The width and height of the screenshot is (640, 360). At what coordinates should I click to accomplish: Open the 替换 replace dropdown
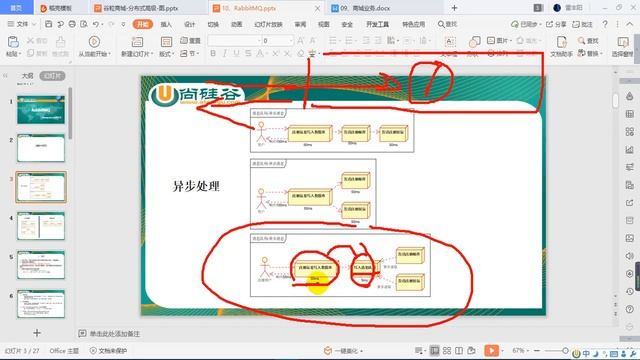coord(590,53)
